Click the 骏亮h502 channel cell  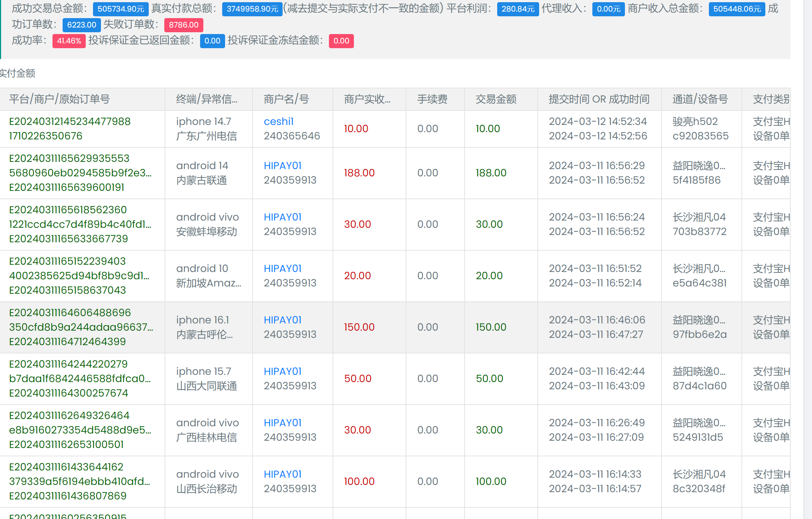[695, 121]
